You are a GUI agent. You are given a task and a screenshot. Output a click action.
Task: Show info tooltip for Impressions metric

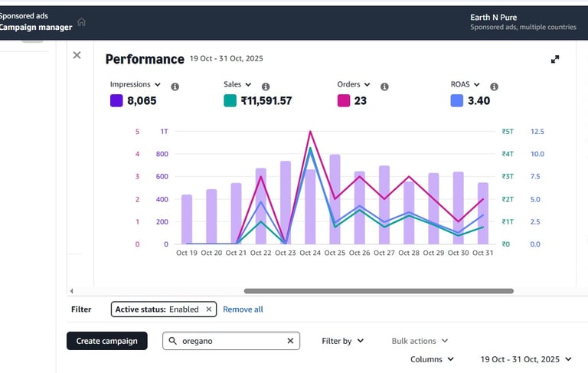(175, 87)
